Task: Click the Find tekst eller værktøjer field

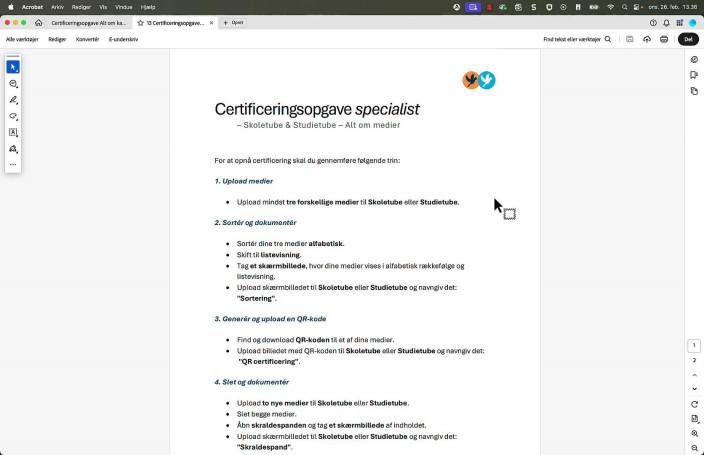Action: [572, 39]
